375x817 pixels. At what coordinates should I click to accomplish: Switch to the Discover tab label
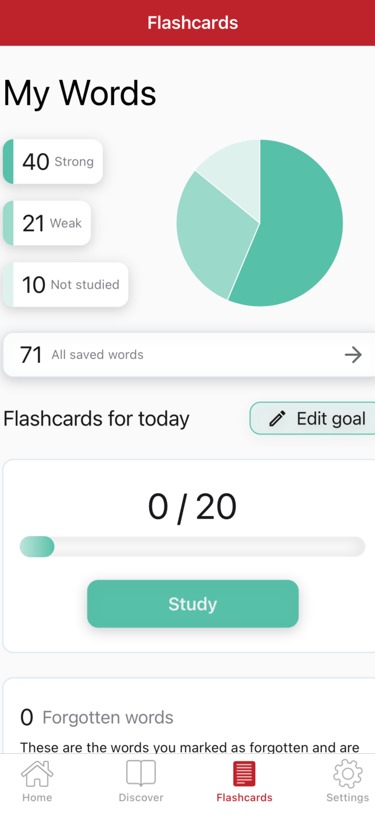(141, 798)
